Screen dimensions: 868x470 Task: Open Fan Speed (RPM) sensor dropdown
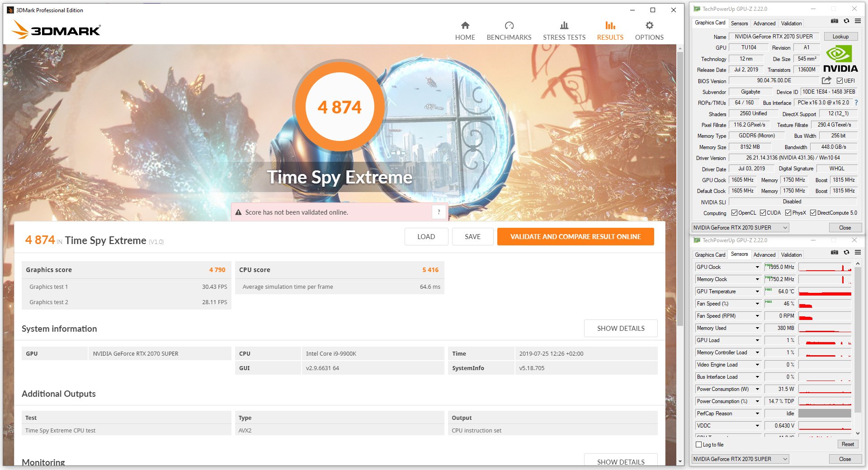pos(757,316)
